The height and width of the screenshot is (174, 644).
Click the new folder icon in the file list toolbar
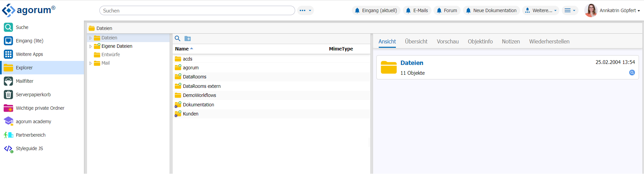tap(188, 39)
